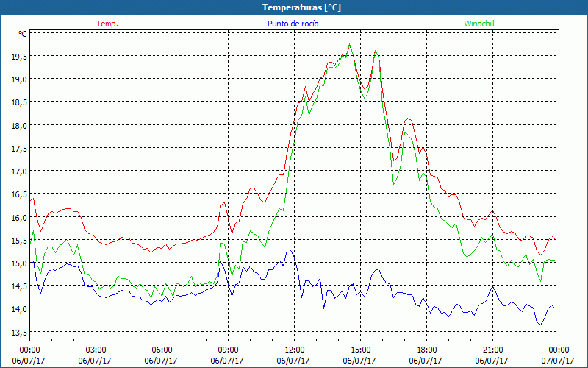588x368 pixels.
Task: Click the 06:00 time axis label
Action: [x=162, y=350]
